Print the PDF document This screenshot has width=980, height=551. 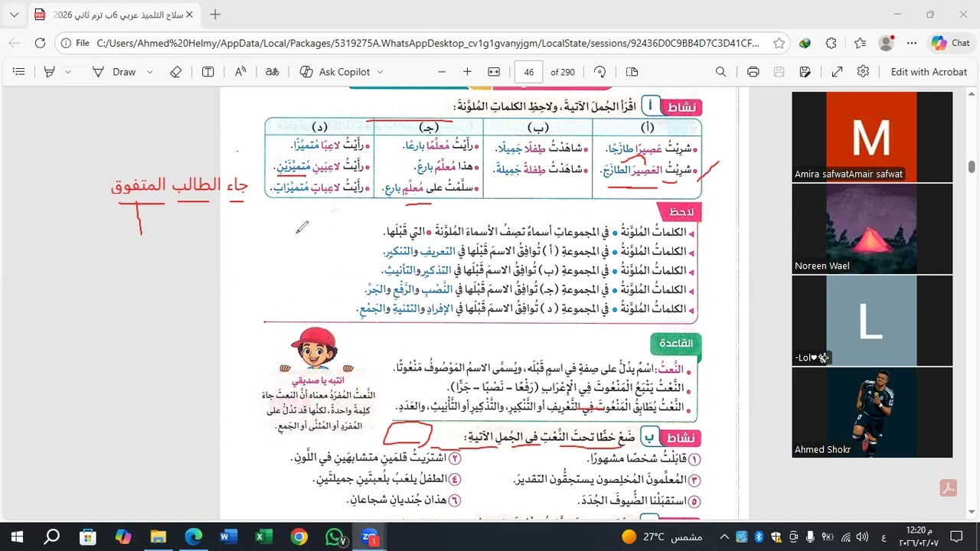(753, 72)
